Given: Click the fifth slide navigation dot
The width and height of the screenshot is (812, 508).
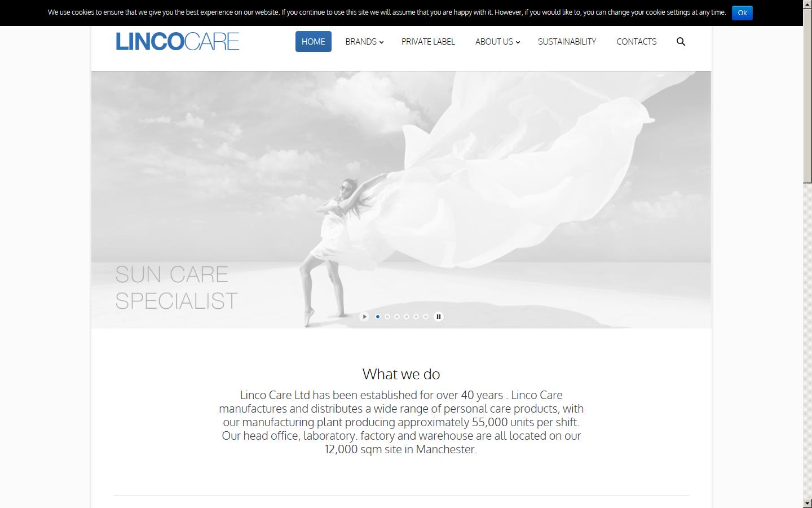Looking at the screenshot, I should [416, 317].
